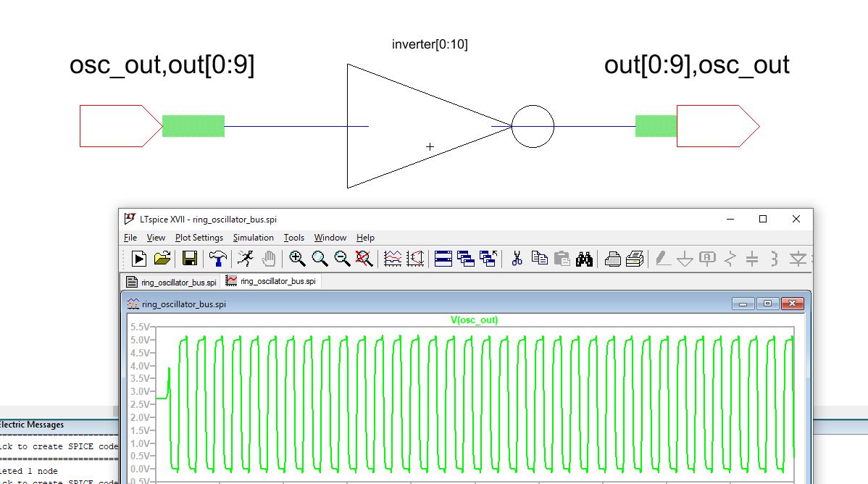868x484 pixels.
Task: Click the Cascade Windows icon
Action: 466,258
